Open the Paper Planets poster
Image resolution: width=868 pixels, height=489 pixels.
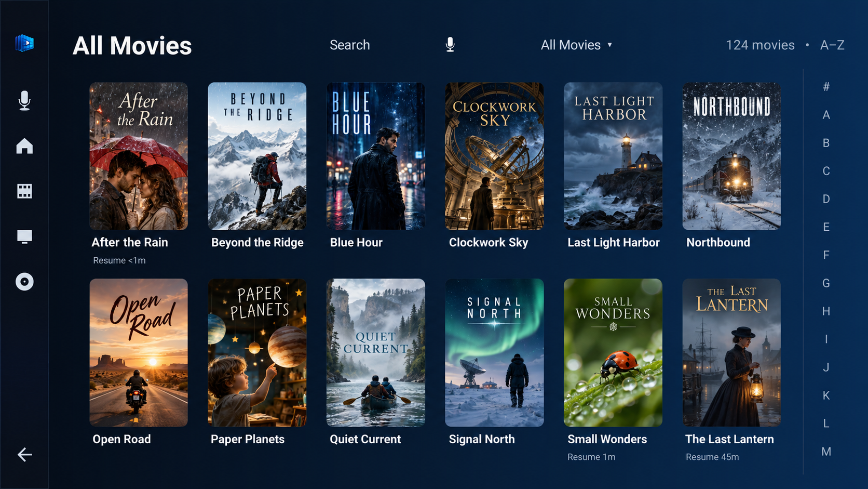[x=257, y=352]
